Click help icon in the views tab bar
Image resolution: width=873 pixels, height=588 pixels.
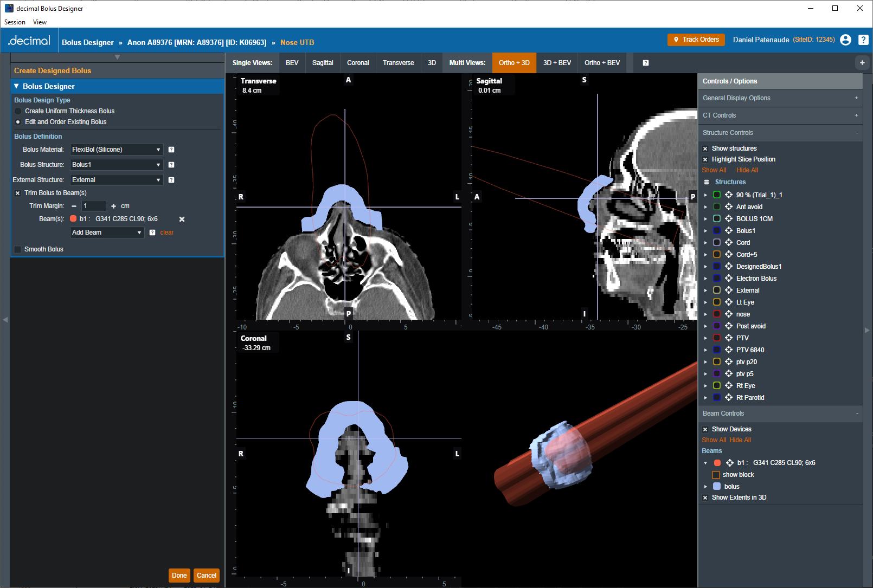tap(646, 63)
